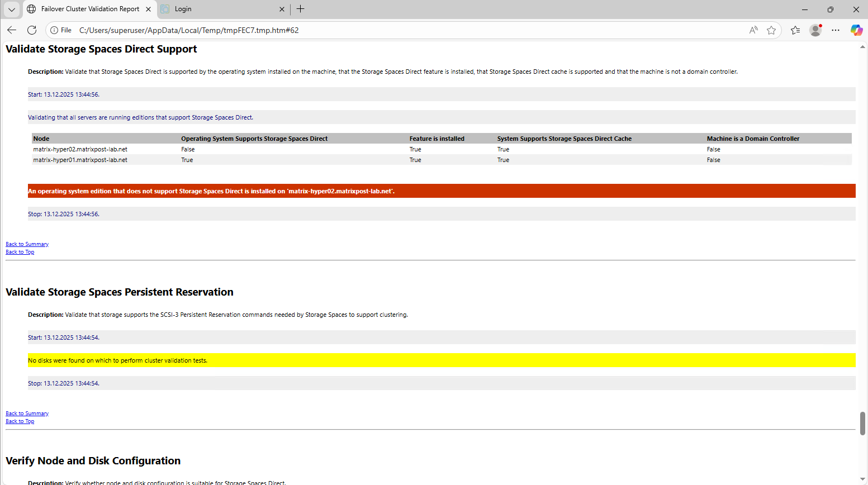This screenshot has width=868, height=485.
Task: Go back to previous page
Action: (12, 30)
